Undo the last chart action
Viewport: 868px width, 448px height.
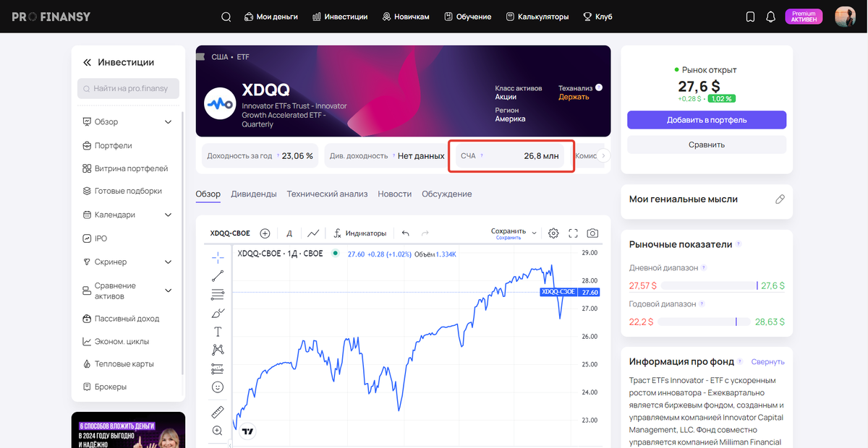point(405,233)
